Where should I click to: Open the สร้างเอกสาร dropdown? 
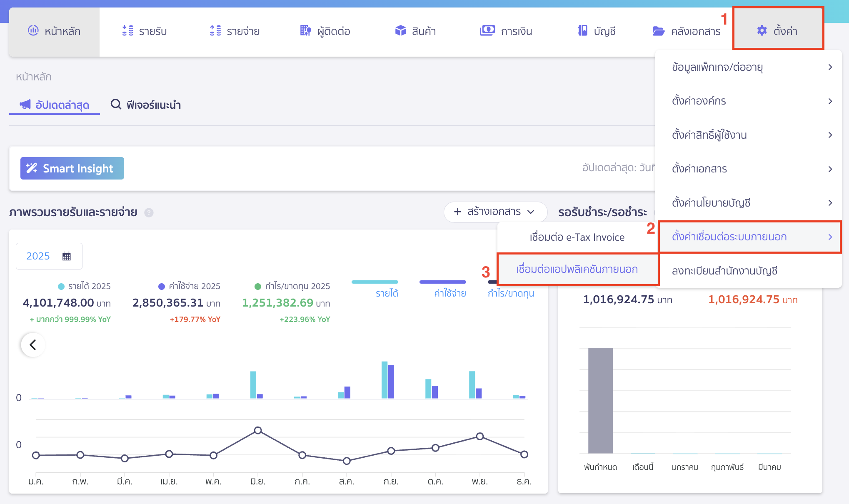click(x=495, y=212)
